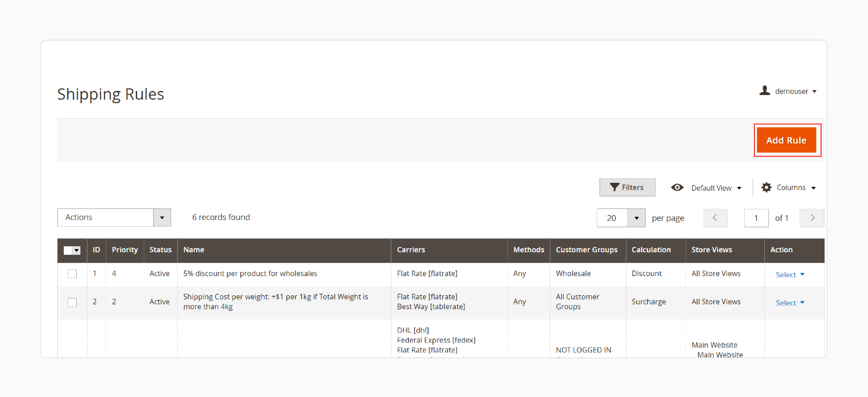868x397 pixels.
Task: Sort by the ID column header
Action: coord(96,250)
